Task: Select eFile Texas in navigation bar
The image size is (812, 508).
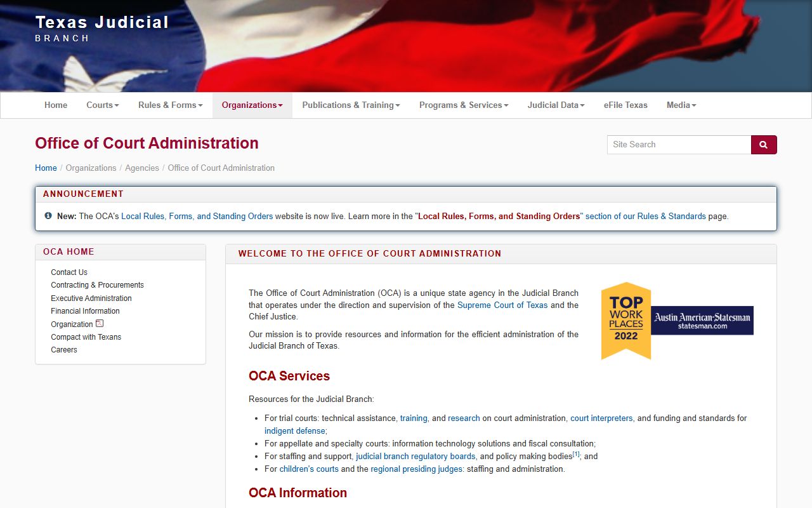Action: tap(625, 105)
